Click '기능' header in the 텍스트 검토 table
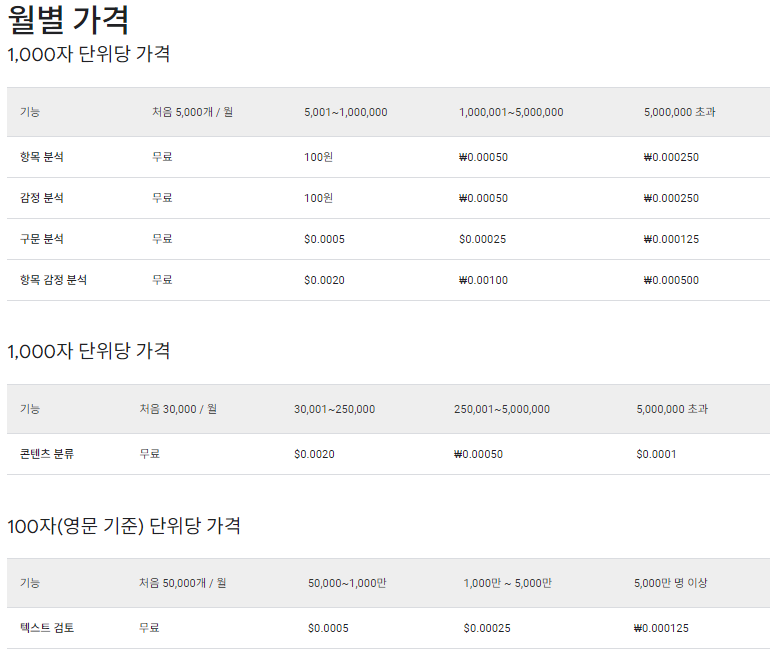Image resolution: width=771 pixels, height=649 pixels. (x=30, y=583)
